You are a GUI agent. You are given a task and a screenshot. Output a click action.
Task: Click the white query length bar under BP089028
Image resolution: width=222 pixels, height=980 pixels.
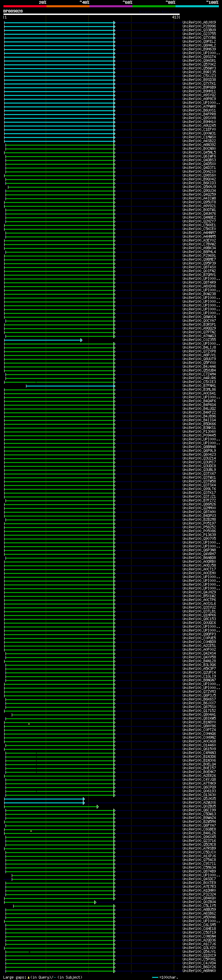tap(92, 14)
